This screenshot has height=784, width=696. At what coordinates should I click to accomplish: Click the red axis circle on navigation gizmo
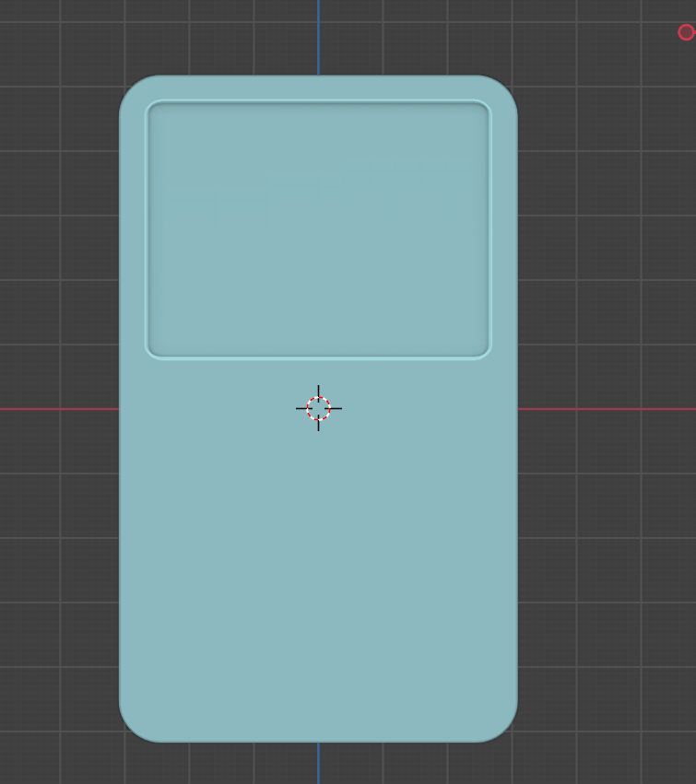click(686, 32)
